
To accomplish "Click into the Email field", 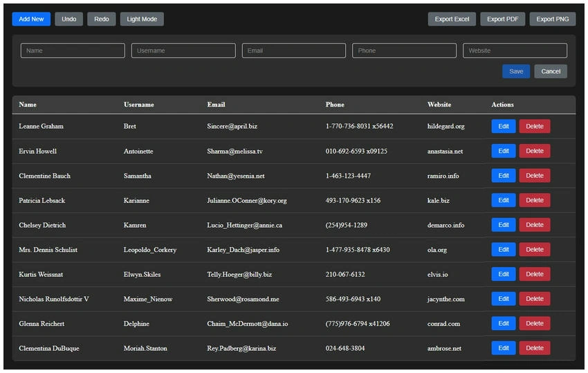I will pos(293,51).
